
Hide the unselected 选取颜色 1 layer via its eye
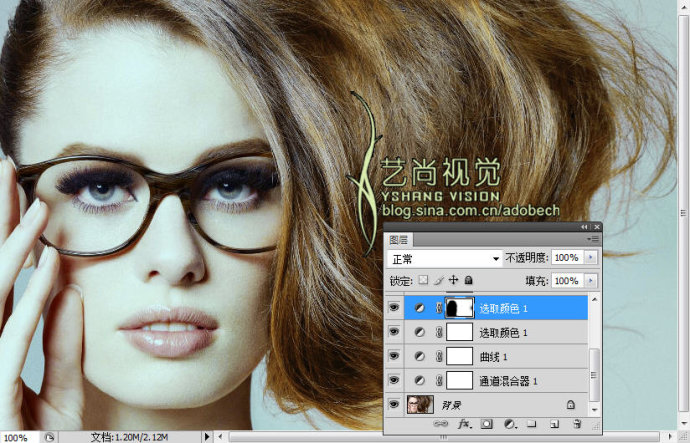[x=394, y=331]
